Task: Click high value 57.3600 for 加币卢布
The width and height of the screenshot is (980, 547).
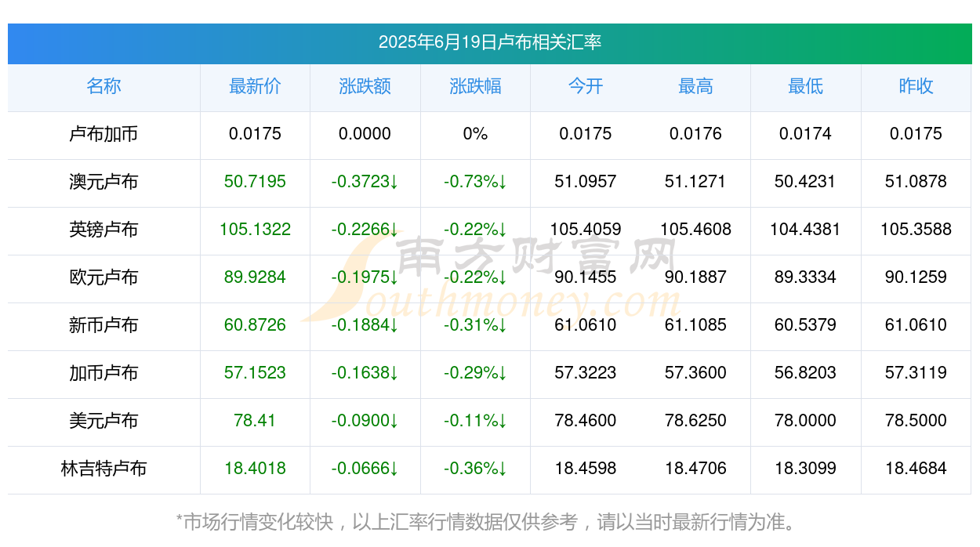Action: coord(695,373)
